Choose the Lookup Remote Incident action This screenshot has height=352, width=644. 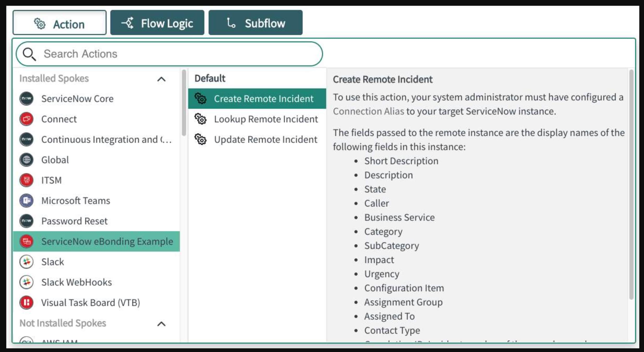click(257, 119)
